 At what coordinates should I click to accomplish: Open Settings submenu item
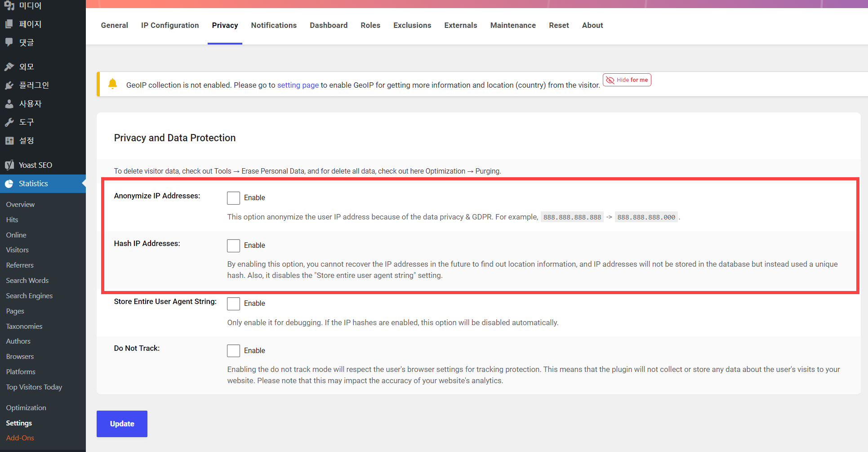click(19, 423)
